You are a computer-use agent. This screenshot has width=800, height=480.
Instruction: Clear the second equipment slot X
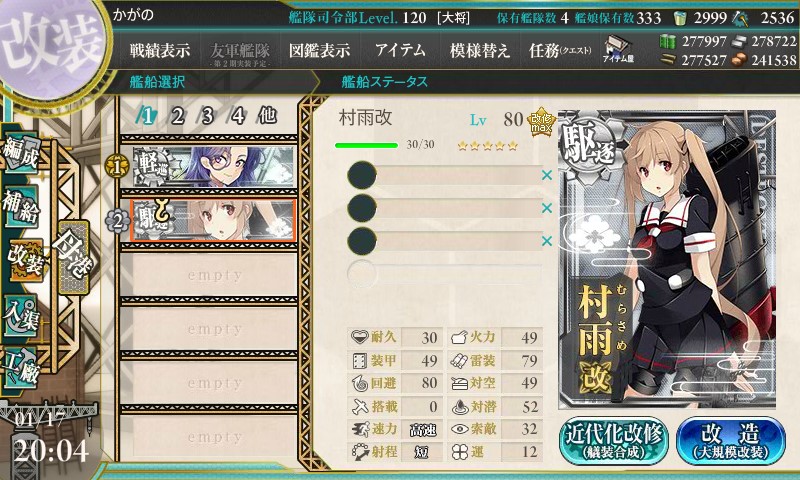pyautogui.click(x=546, y=208)
